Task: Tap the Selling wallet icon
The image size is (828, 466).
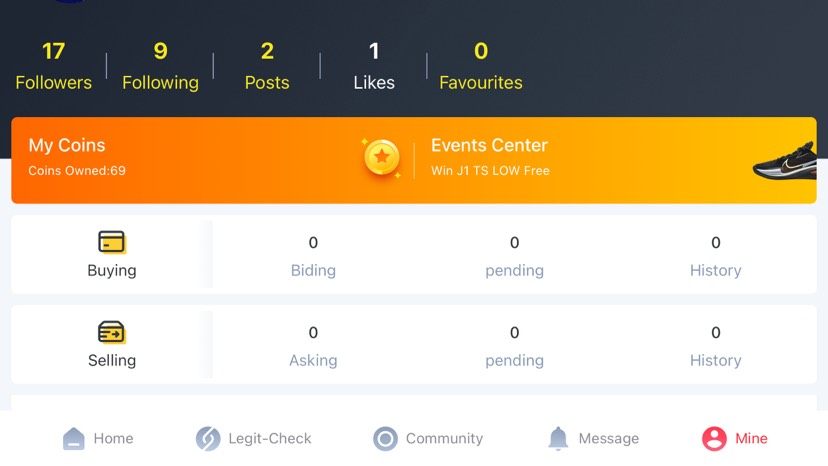Action: coord(112,332)
